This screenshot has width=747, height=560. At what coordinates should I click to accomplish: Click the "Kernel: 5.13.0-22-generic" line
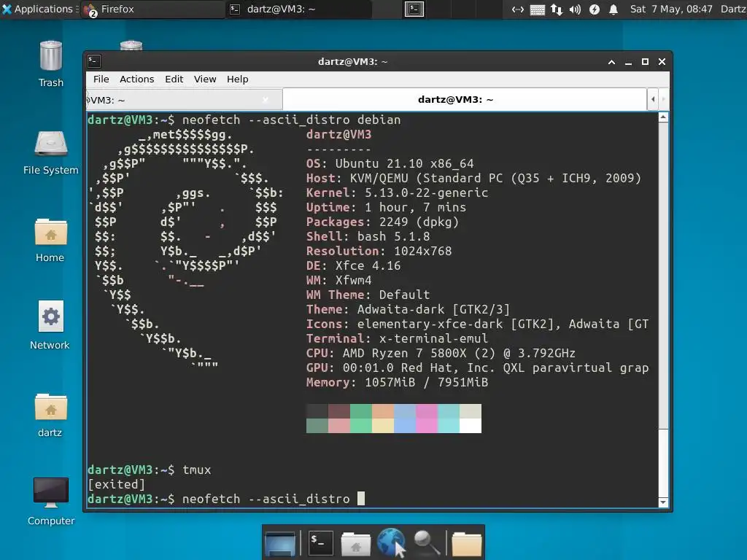(397, 192)
